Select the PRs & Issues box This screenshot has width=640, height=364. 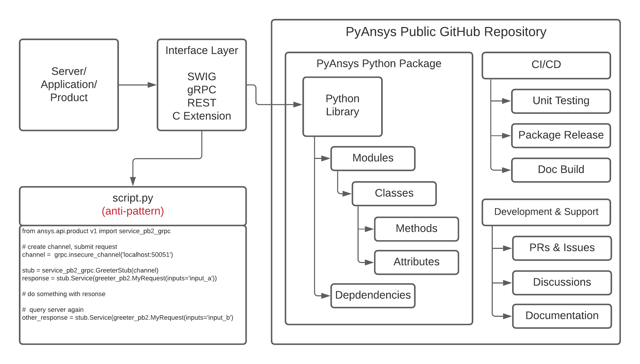coord(562,248)
